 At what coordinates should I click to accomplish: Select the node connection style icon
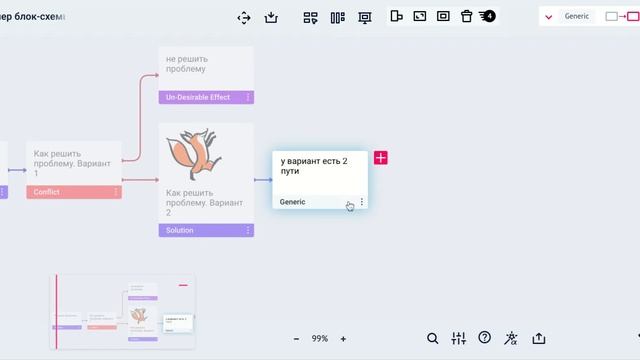pos(622,16)
